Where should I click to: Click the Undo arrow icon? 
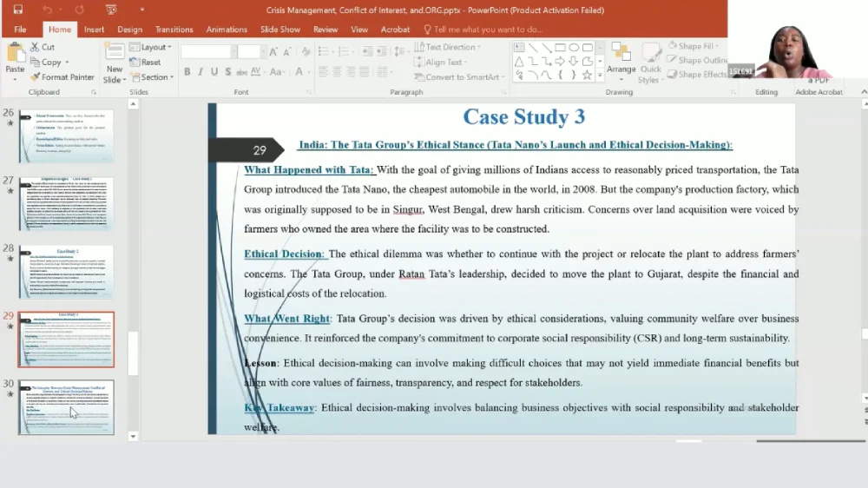click(47, 10)
